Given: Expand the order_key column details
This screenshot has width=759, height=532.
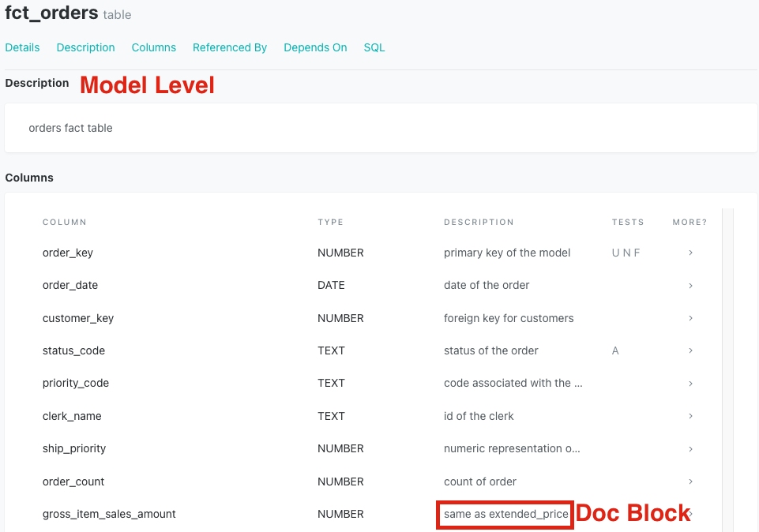Looking at the screenshot, I should click(x=690, y=253).
